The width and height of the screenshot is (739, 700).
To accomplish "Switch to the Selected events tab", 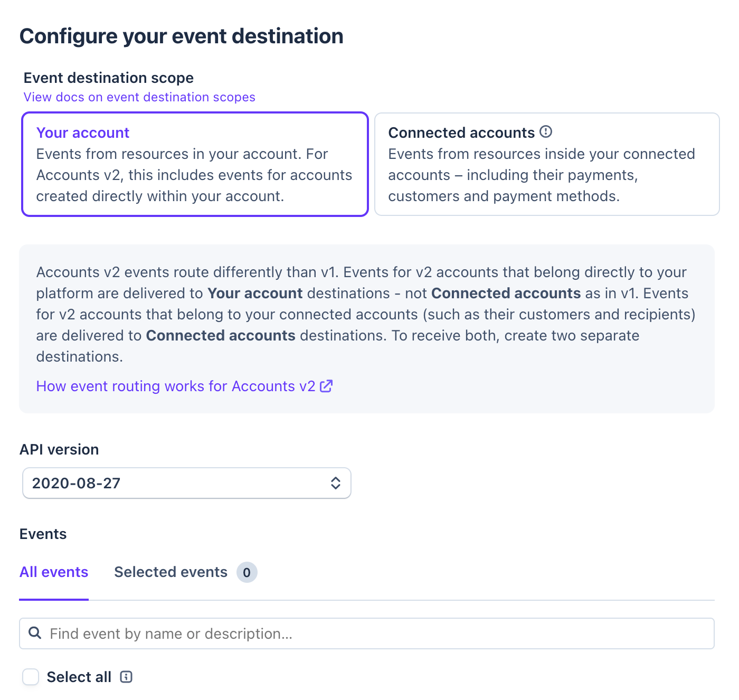I will click(x=186, y=572).
